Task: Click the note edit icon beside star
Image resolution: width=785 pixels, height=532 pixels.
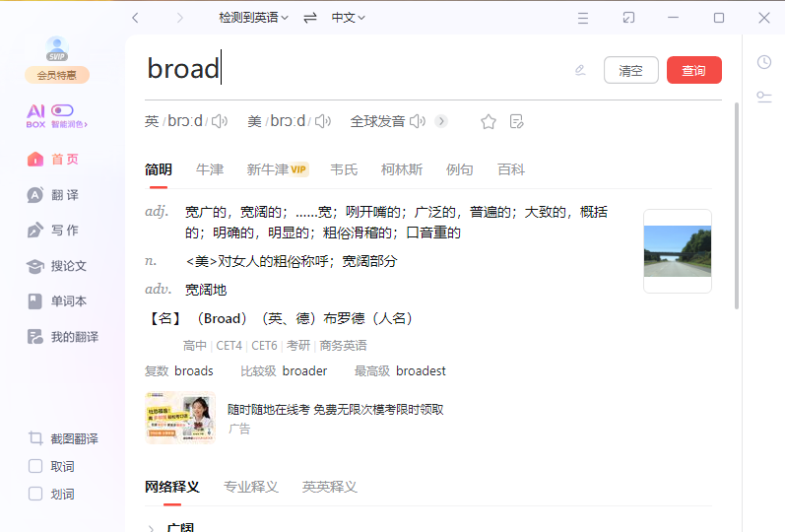Action: [x=517, y=122]
